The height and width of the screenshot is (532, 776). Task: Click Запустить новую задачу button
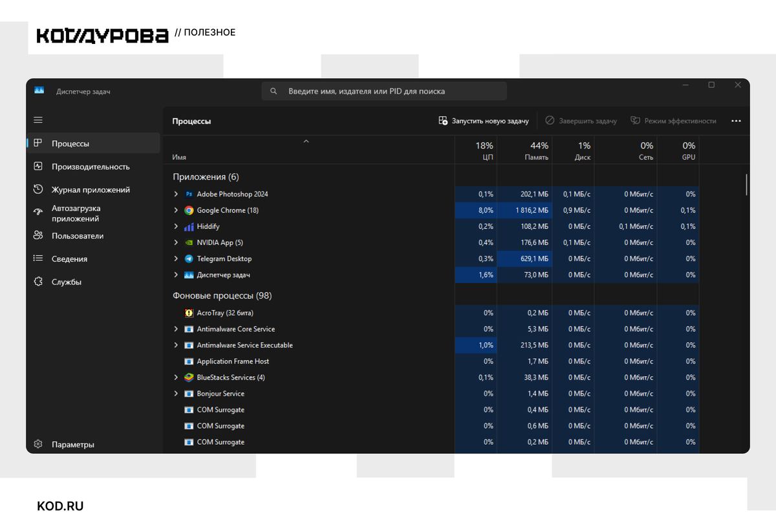tap(484, 121)
